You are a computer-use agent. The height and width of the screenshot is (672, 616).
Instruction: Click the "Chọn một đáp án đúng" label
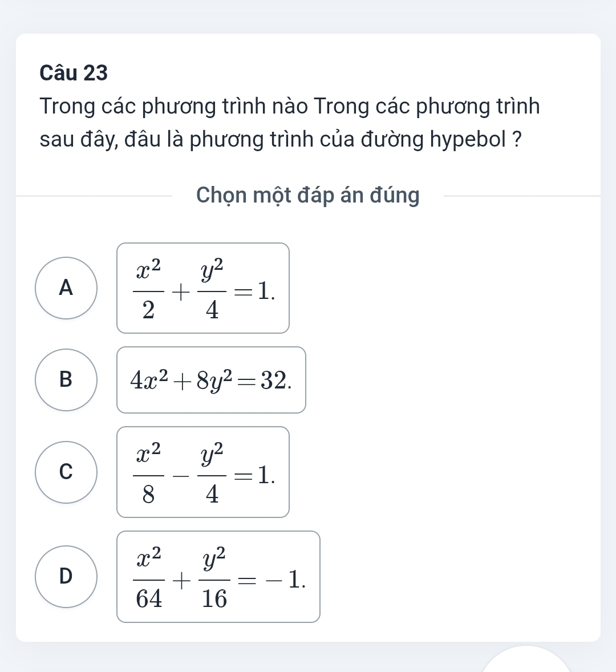pyautogui.click(x=308, y=196)
